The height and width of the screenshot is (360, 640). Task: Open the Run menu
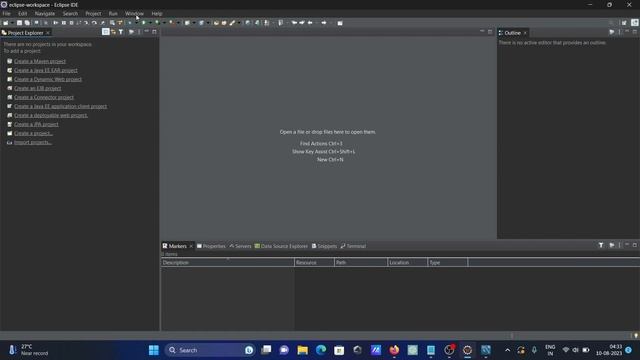(x=113, y=13)
